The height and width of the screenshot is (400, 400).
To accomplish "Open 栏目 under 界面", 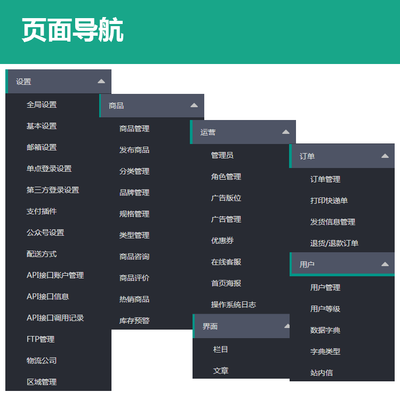I will pos(221,349).
